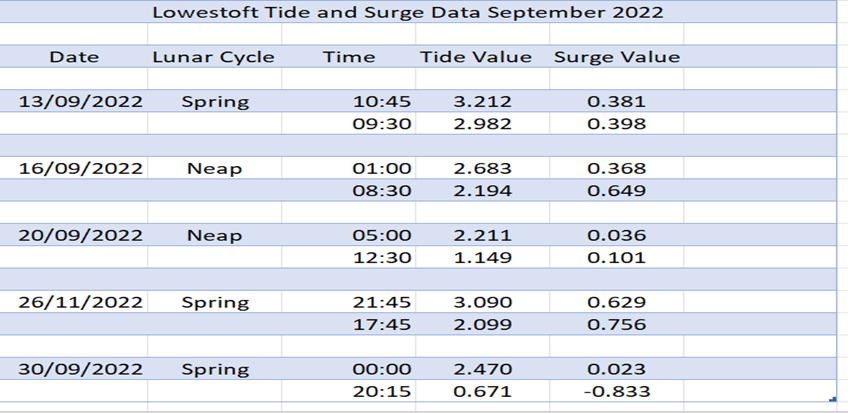Click the Time column header
Image resolution: width=848 pixels, height=413 pixels.
pos(349,57)
